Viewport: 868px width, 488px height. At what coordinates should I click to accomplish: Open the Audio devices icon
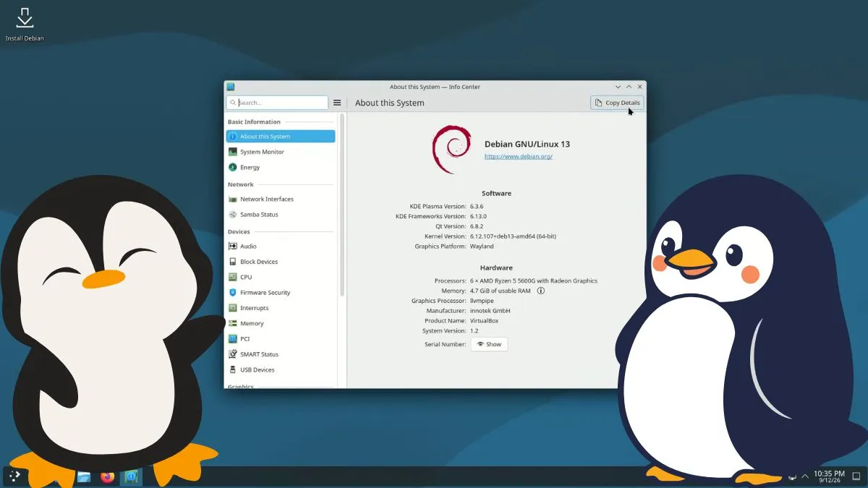(233, 246)
